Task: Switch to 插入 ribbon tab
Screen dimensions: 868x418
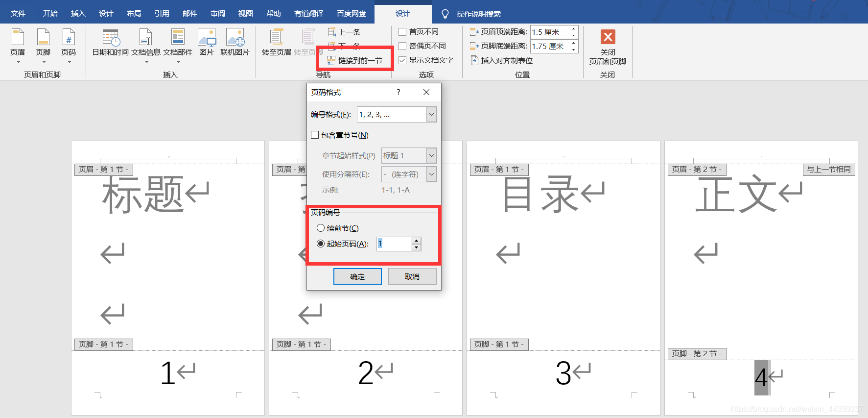Action: click(x=78, y=14)
